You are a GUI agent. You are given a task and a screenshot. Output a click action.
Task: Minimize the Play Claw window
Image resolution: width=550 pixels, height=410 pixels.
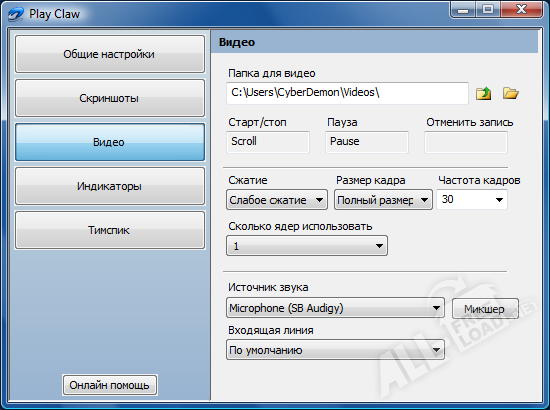(463, 9)
